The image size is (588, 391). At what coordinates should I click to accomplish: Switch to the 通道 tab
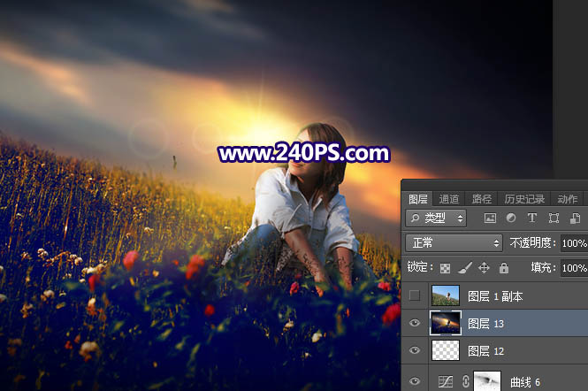point(449,199)
